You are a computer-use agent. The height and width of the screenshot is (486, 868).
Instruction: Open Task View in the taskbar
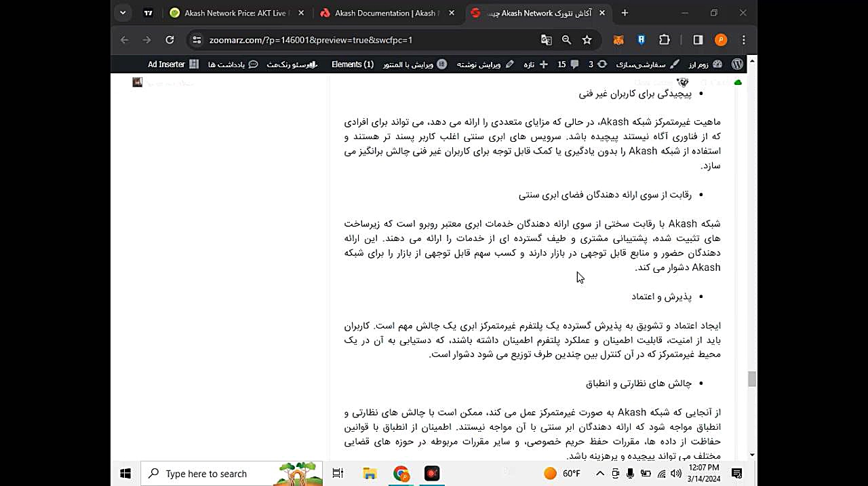click(338, 474)
